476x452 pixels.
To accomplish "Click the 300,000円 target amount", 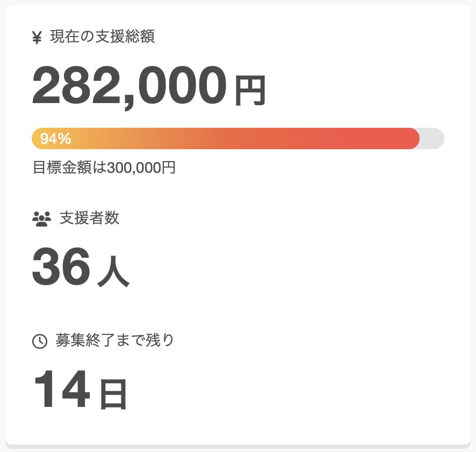I will click(x=141, y=168).
